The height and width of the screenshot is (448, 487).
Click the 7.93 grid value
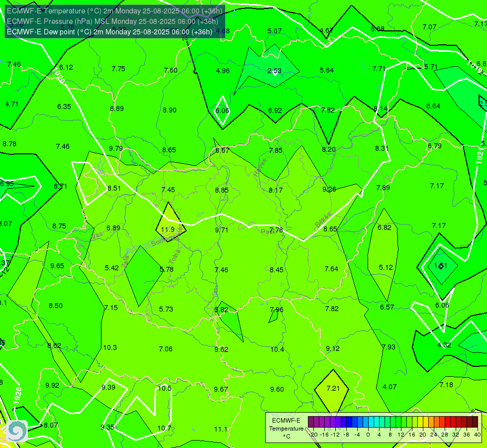[389, 346]
